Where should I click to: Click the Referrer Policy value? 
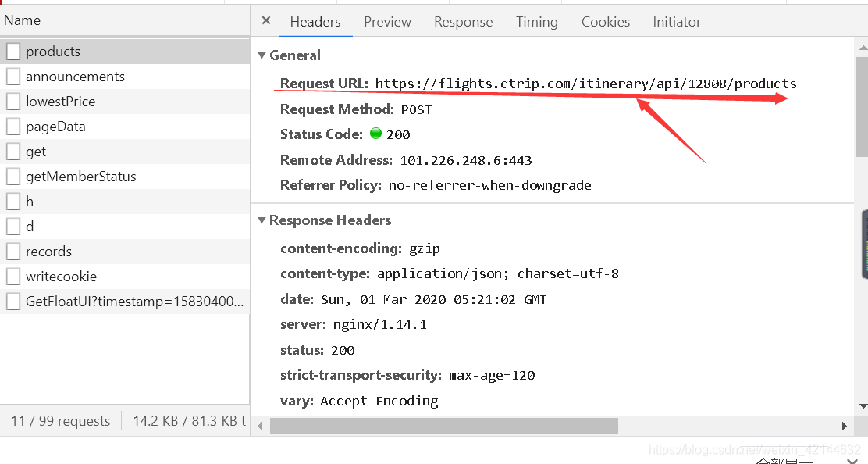pos(490,185)
